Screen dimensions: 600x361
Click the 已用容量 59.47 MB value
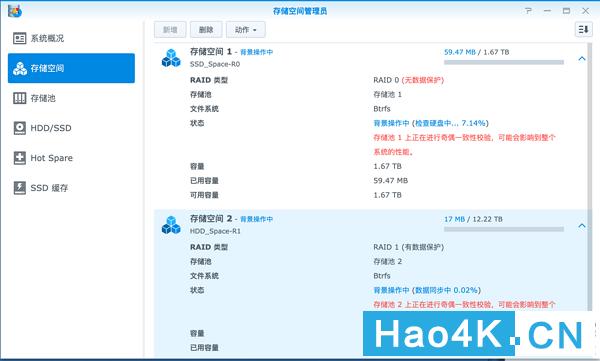(391, 181)
